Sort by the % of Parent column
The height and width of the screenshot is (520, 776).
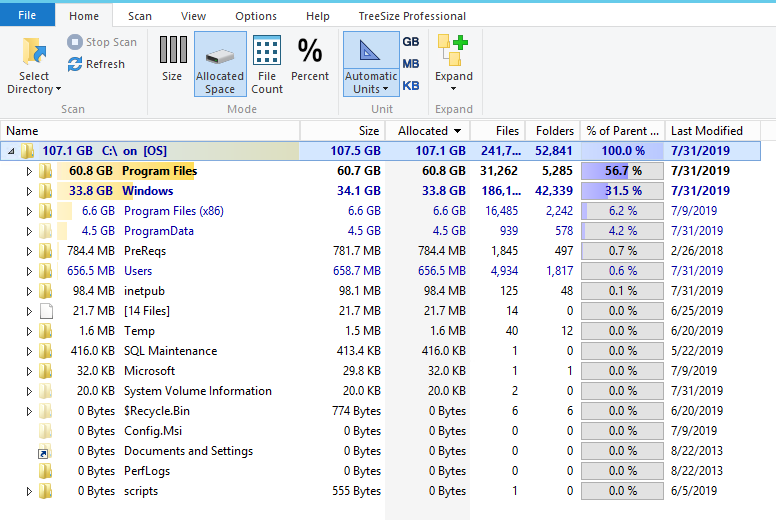[623, 131]
